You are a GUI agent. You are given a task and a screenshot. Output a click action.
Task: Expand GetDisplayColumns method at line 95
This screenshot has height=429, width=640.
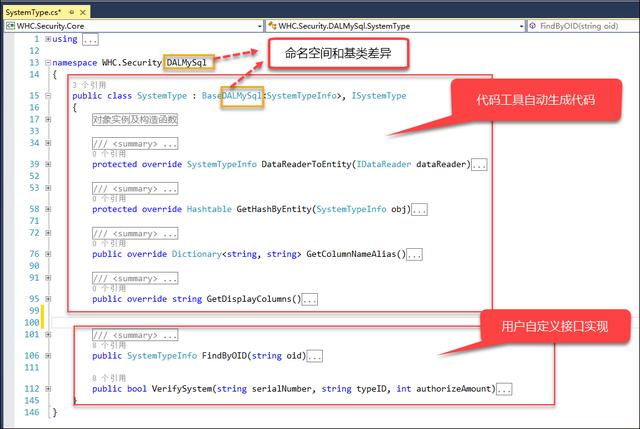[x=48, y=299]
